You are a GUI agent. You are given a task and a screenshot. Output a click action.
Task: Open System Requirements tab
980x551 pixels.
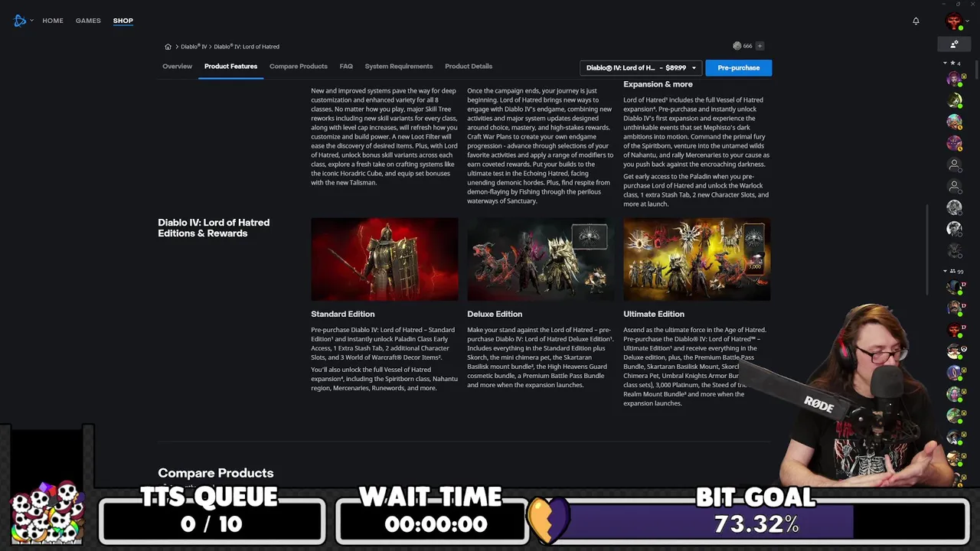pyautogui.click(x=398, y=67)
